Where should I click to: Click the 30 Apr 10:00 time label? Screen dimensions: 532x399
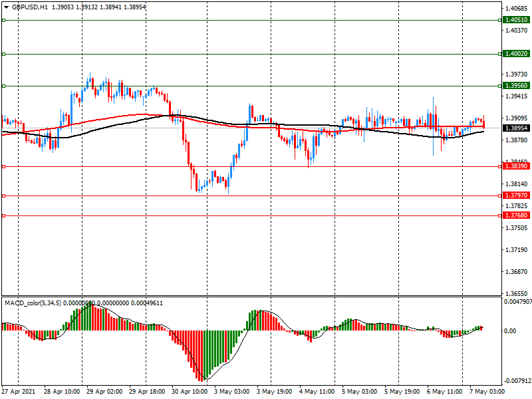click(x=189, y=392)
